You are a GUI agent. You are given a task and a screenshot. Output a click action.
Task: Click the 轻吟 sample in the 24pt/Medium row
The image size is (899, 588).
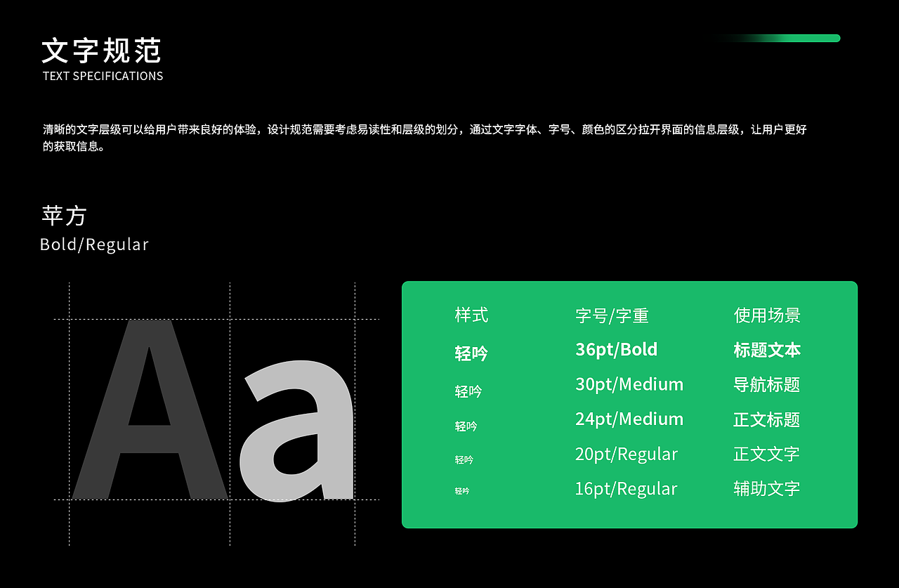[x=466, y=426]
